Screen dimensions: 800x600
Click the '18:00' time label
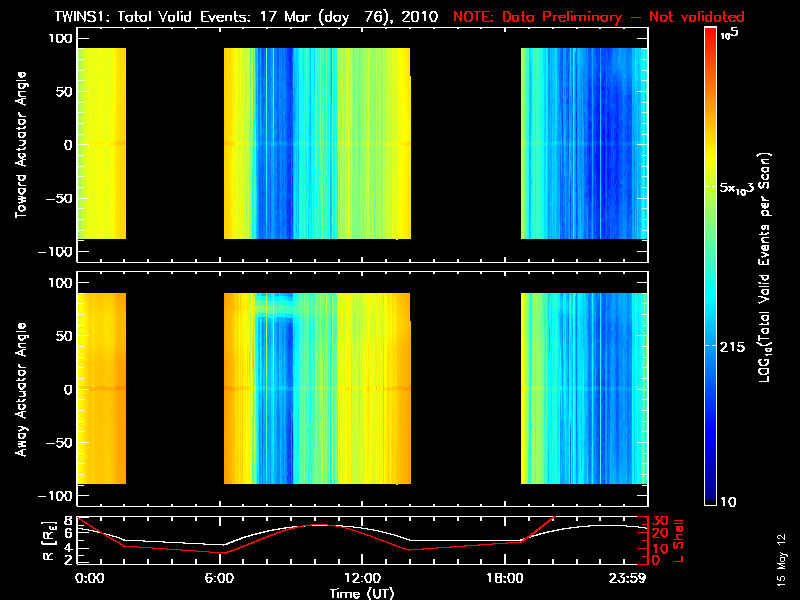pyautogui.click(x=505, y=578)
